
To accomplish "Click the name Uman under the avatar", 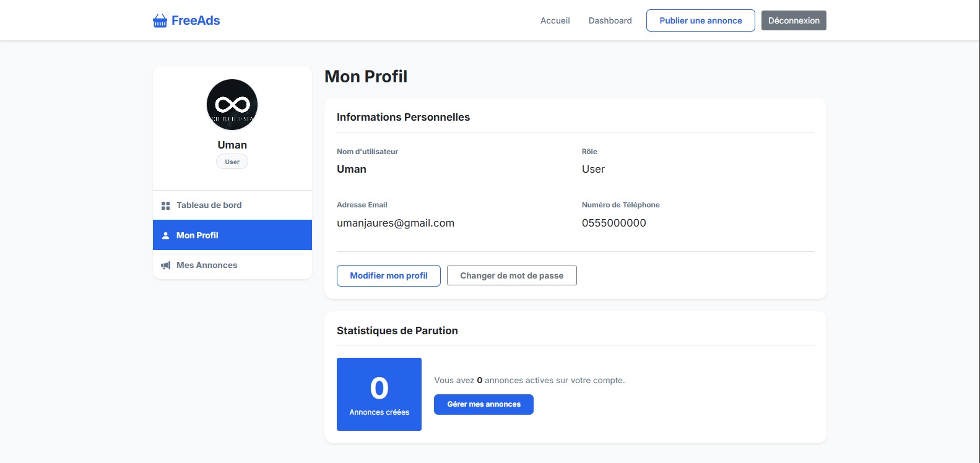I will [232, 145].
